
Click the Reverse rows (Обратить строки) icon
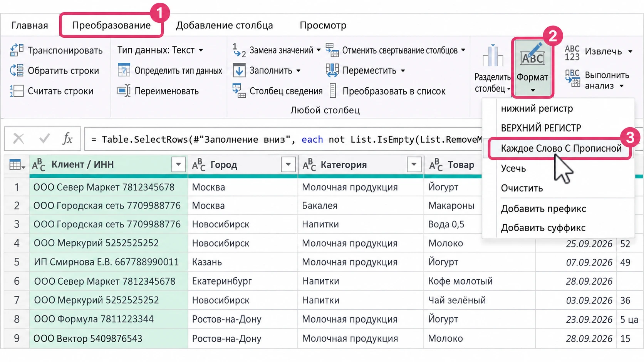tap(17, 70)
